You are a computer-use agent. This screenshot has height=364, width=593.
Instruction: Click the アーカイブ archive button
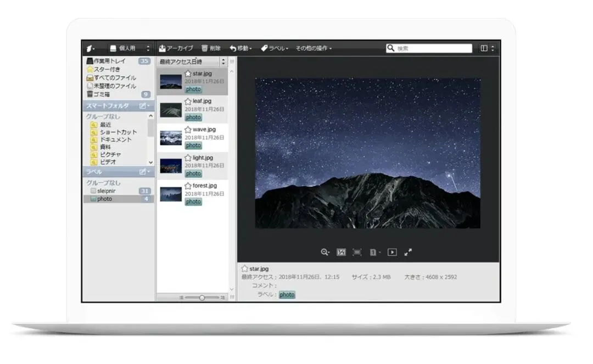[x=176, y=48]
